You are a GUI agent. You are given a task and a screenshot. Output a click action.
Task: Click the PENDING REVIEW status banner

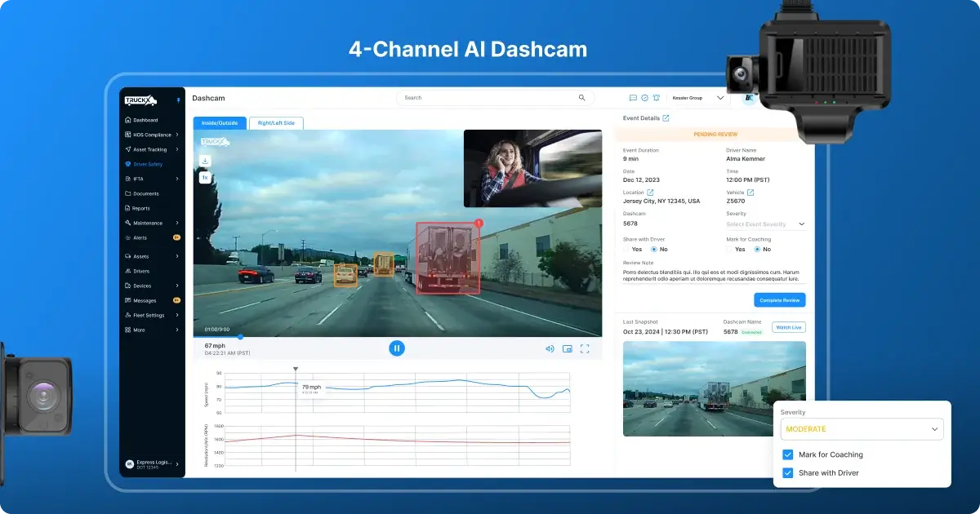tap(715, 134)
